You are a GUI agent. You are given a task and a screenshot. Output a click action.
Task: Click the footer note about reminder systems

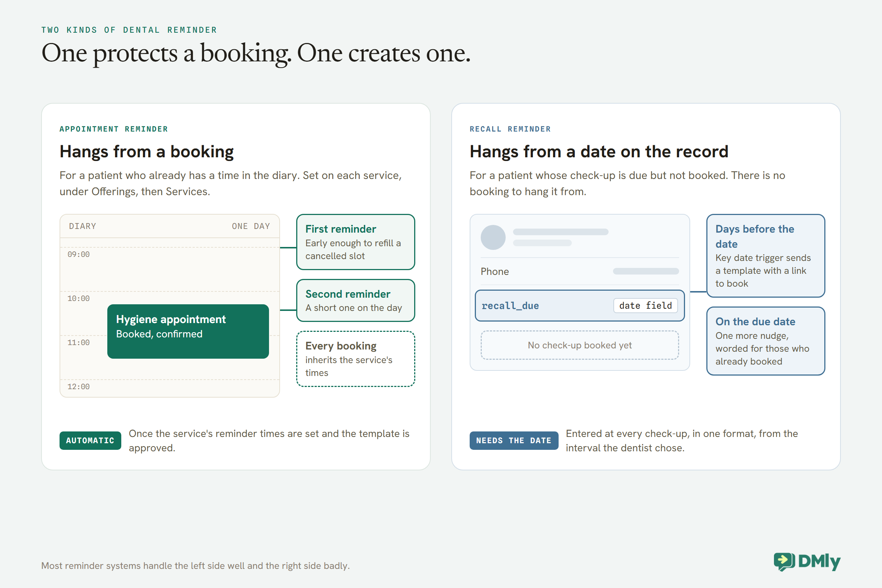coord(196,566)
